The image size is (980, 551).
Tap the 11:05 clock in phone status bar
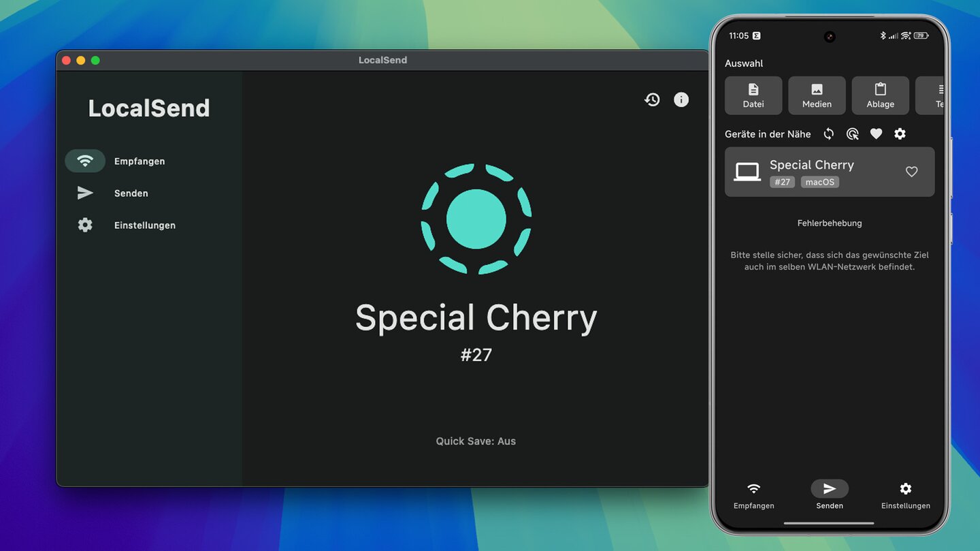tap(738, 35)
